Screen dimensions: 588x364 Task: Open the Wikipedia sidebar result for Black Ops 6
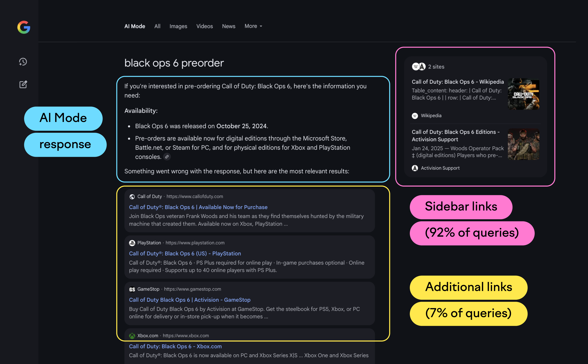457,82
